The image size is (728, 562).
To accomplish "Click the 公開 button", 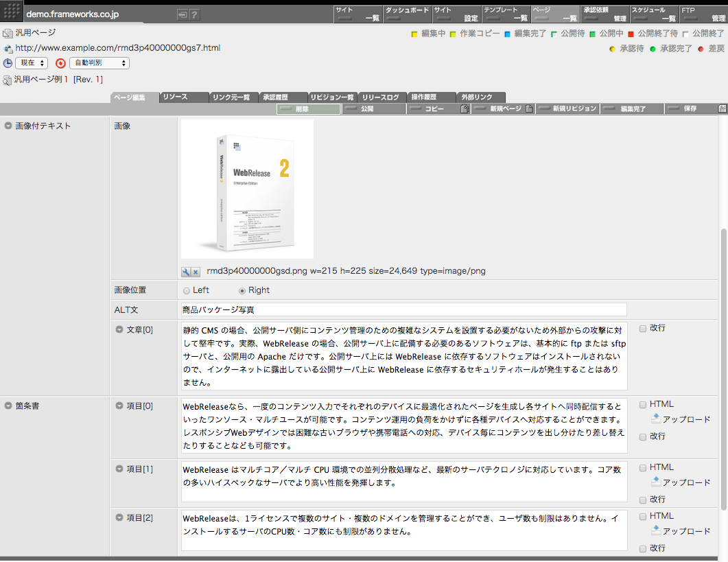I will [x=374, y=108].
